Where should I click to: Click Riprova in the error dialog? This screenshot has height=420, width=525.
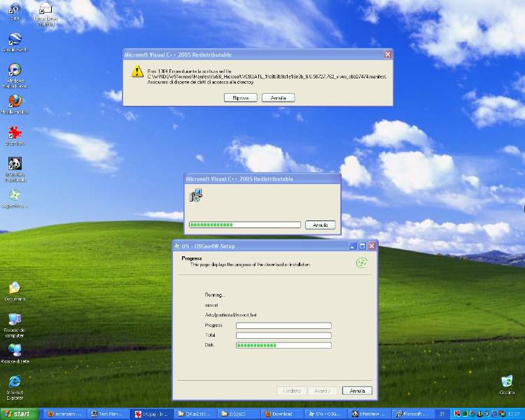(x=240, y=98)
